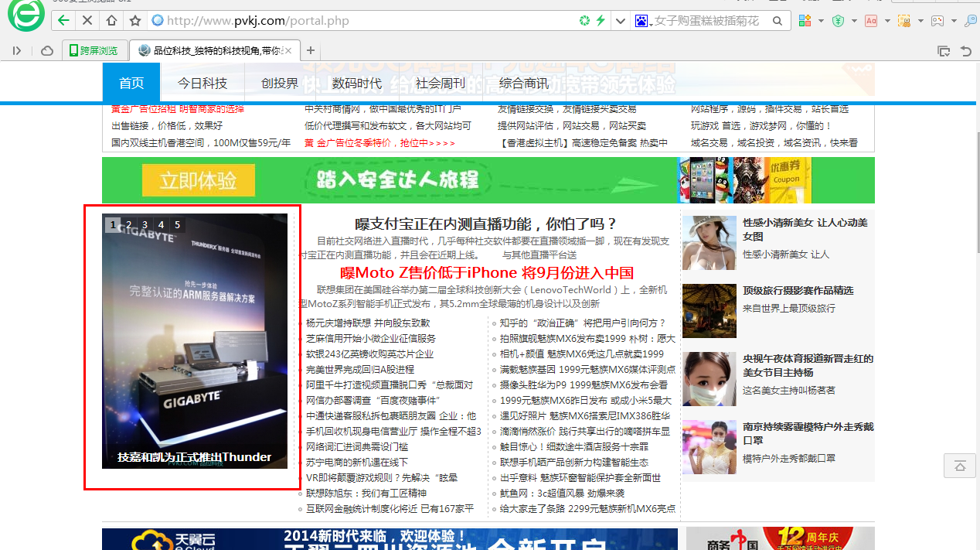Open the browser home page icon
Viewport: 980px width, 550px height.
(x=111, y=21)
